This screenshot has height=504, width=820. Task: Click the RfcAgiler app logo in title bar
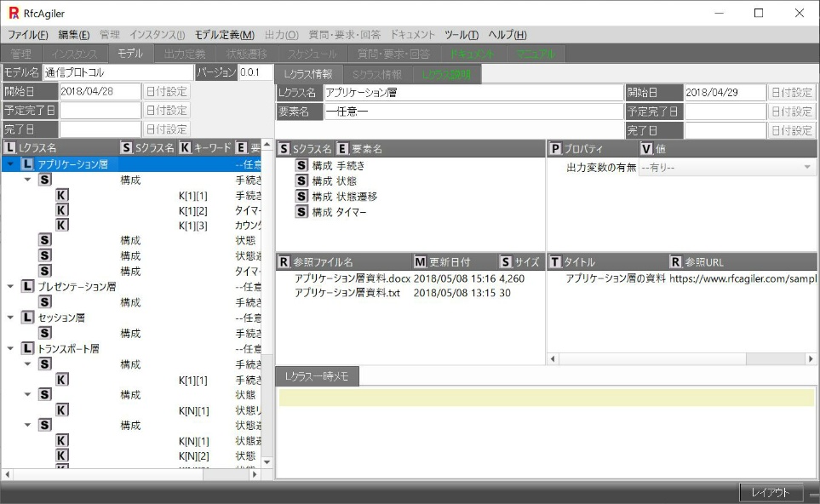pyautogui.click(x=14, y=13)
